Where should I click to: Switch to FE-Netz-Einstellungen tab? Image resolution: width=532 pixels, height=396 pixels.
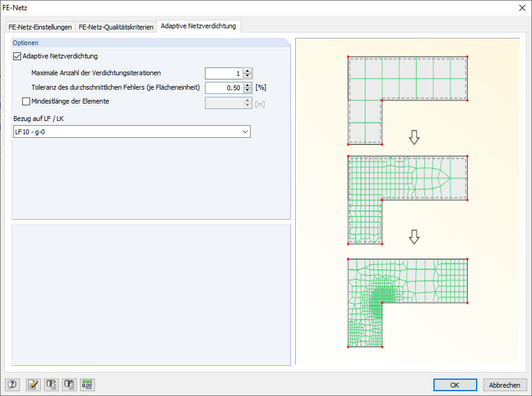click(40, 27)
